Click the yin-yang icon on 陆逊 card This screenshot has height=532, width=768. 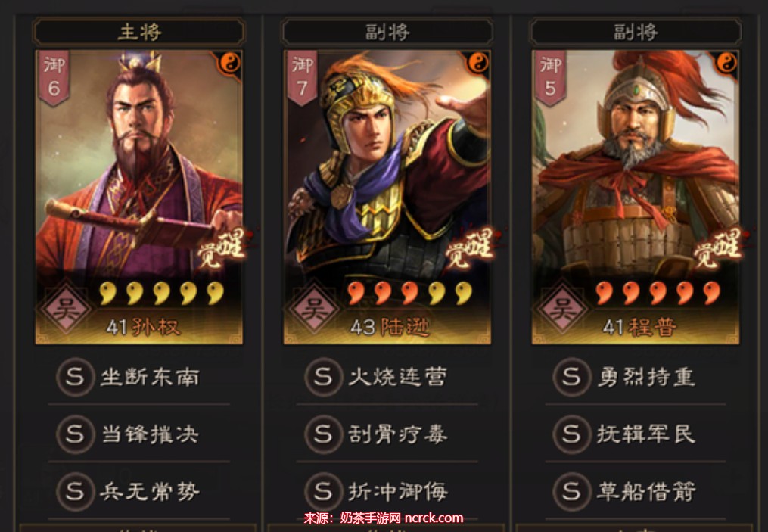[477, 63]
